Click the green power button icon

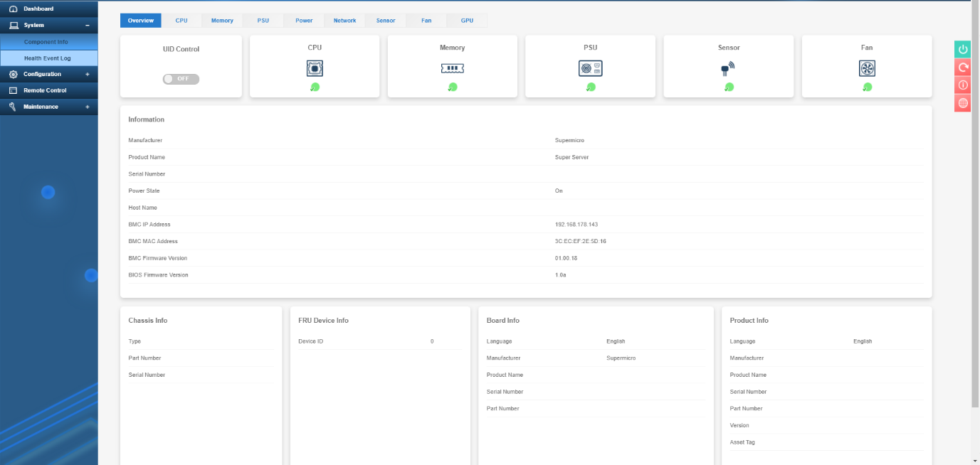963,49
